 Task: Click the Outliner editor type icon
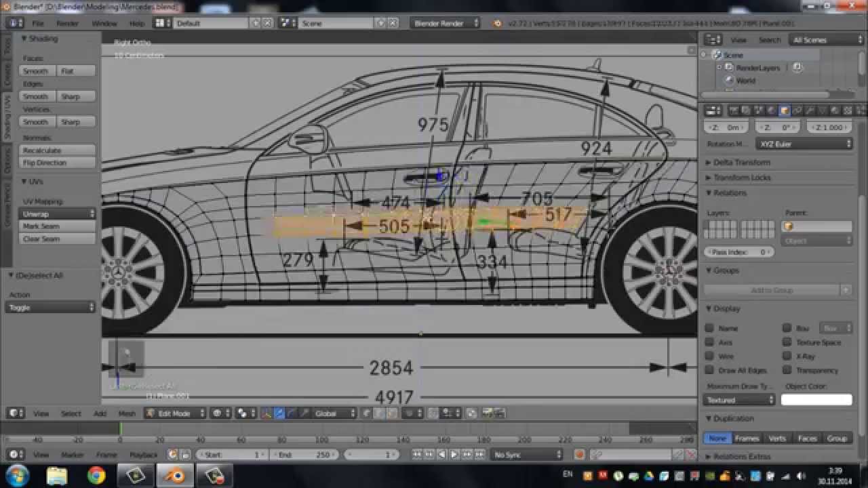pos(713,40)
